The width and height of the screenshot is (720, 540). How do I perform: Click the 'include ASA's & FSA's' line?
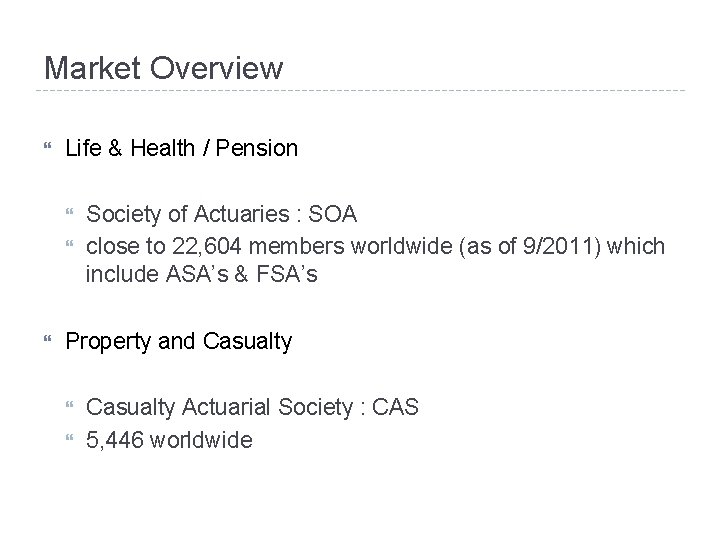point(201,273)
